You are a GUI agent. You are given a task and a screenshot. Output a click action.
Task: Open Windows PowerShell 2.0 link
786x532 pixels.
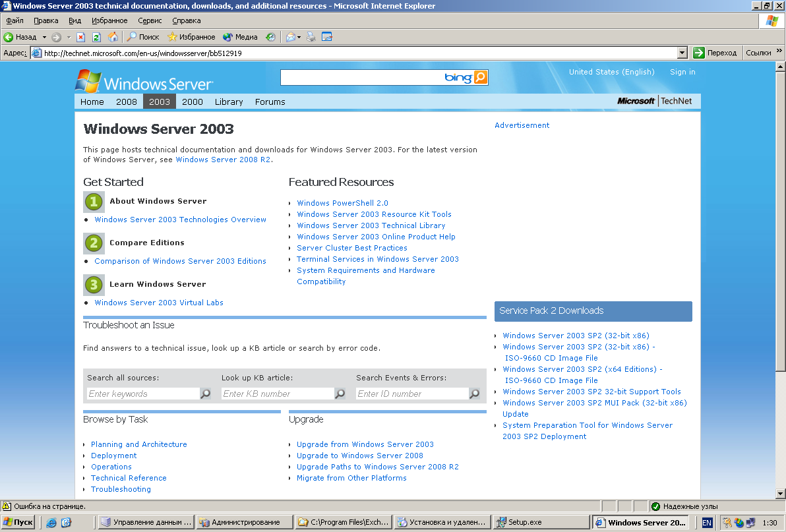[342, 203]
